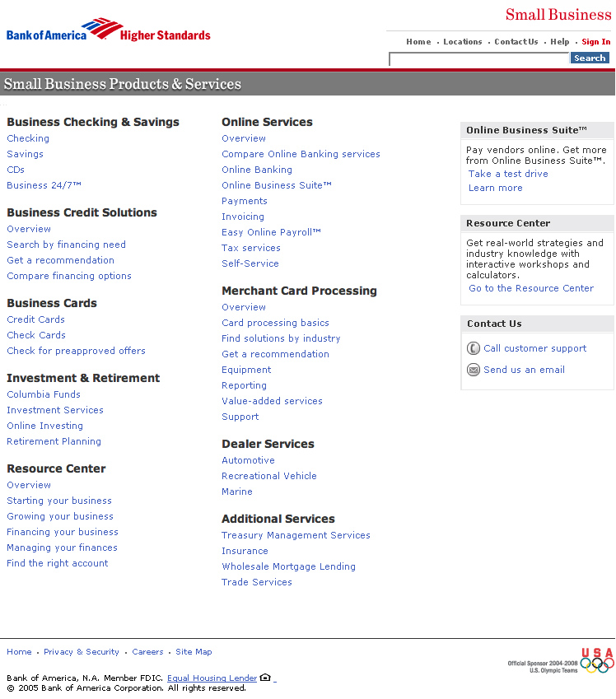Take a test drive of Online Business Suite

coord(508,174)
